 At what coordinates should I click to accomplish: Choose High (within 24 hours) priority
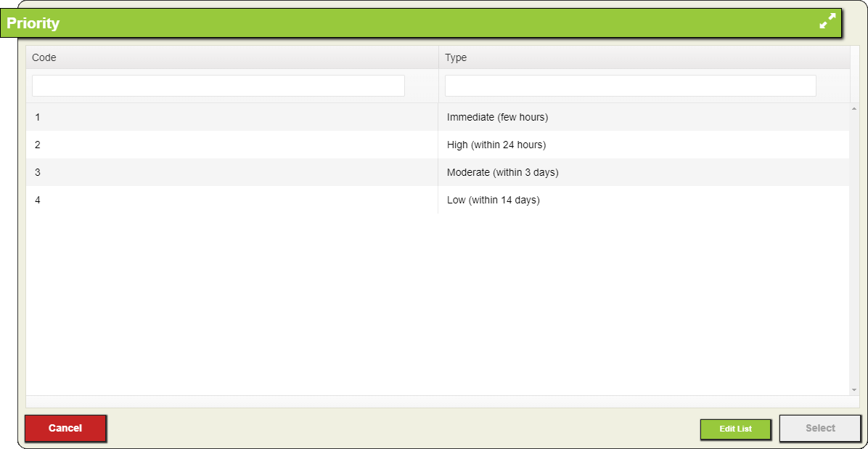(x=496, y=145)
